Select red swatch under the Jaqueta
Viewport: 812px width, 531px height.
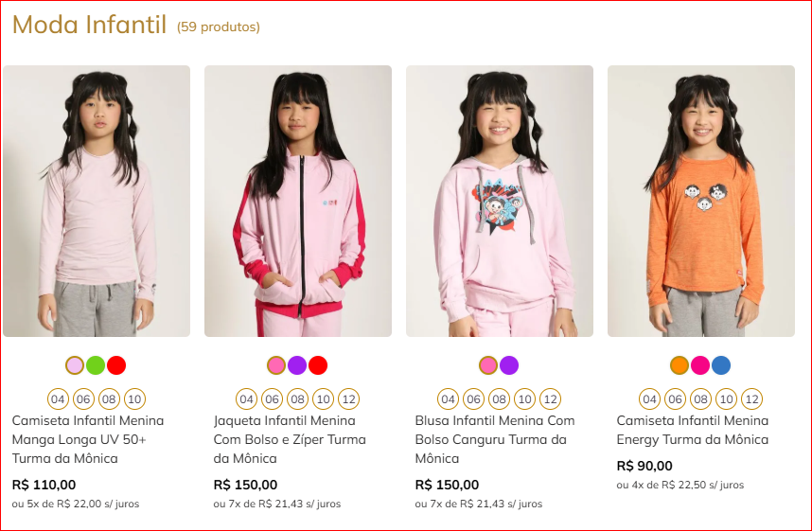318,365
